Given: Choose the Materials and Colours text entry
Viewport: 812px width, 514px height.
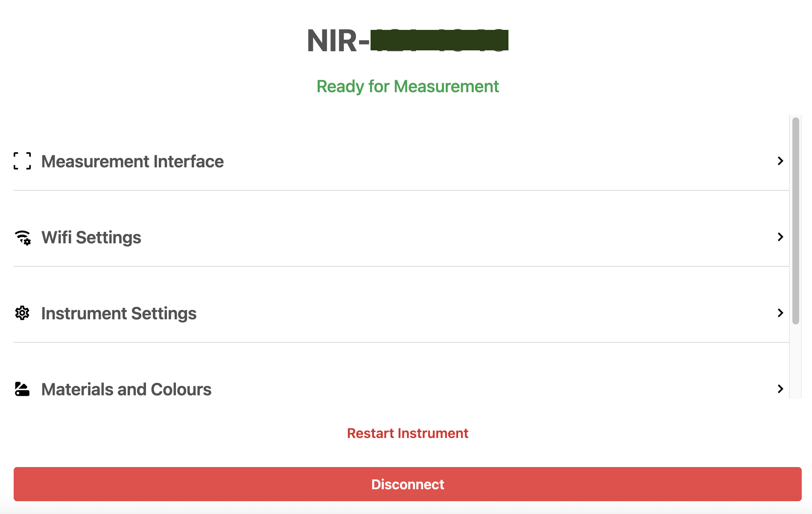Looking at the screenshot, I should (126, 390).
